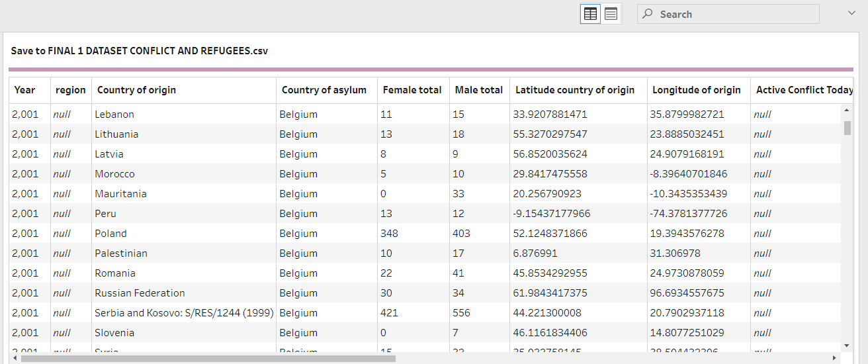Click the vertical scrollbar down arrow
Image resolution: width=868 pixels, height=364 pixels.
[847, 345]
